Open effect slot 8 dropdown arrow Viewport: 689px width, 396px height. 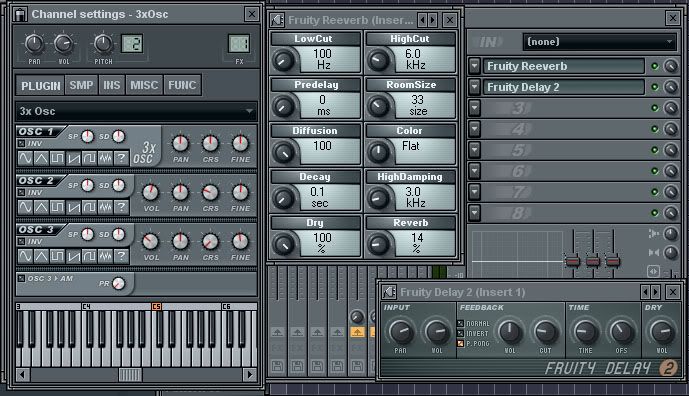(x=474, y=213)
